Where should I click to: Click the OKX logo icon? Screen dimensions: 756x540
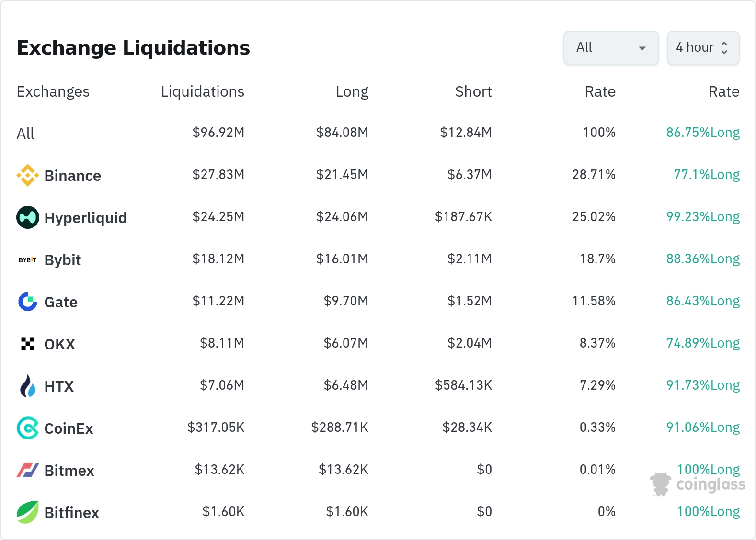(x=28, y=344)
